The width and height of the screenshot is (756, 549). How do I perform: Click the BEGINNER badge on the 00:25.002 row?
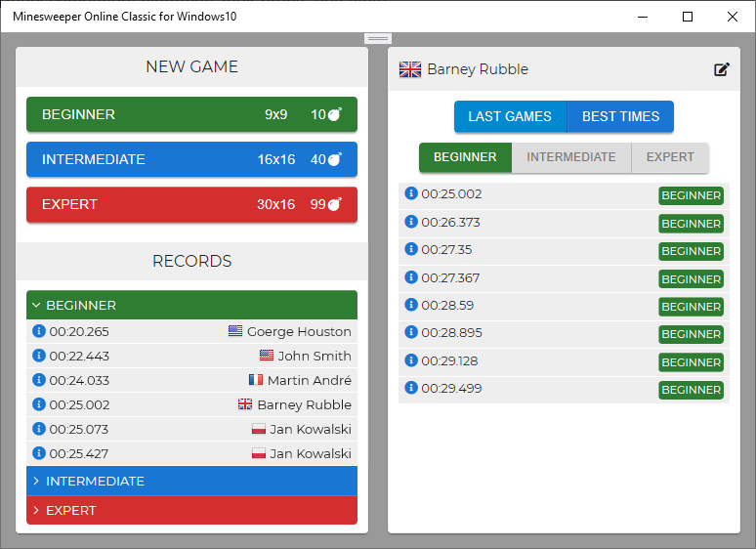(691, 195)
